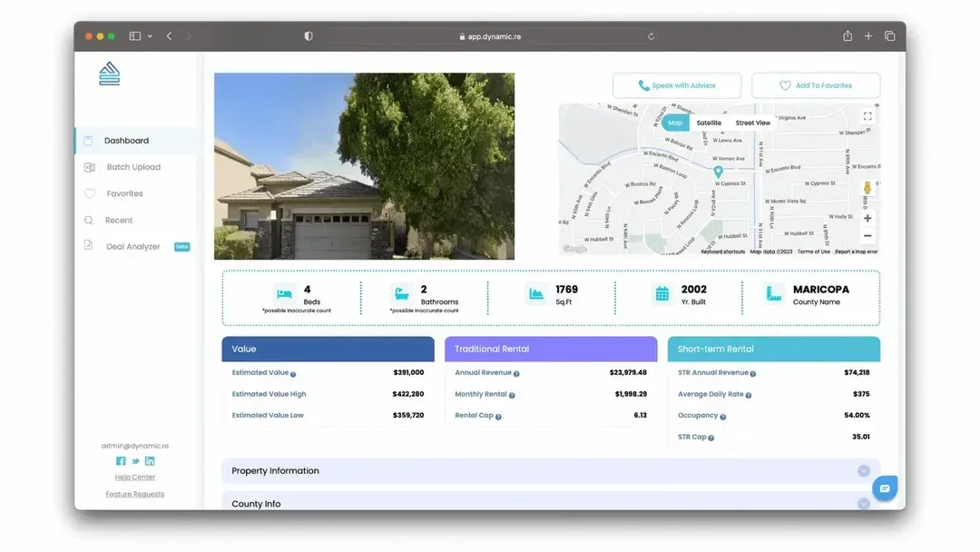
Task: Click the Traditional Rental panel header
Action: click(551, 349)
